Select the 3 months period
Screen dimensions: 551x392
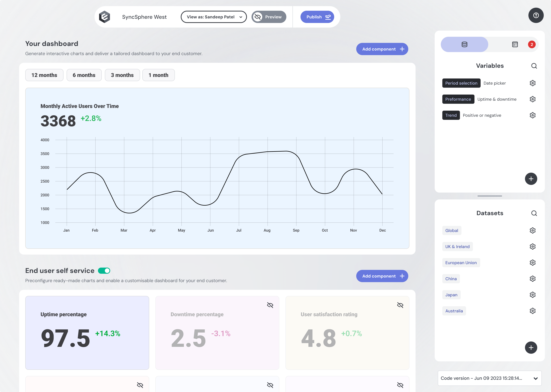coord(122,75)
